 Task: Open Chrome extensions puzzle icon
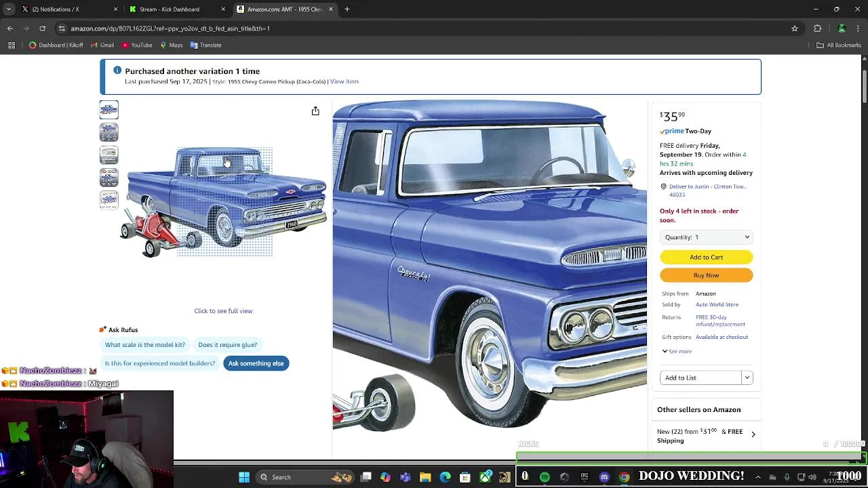[817, 28]
